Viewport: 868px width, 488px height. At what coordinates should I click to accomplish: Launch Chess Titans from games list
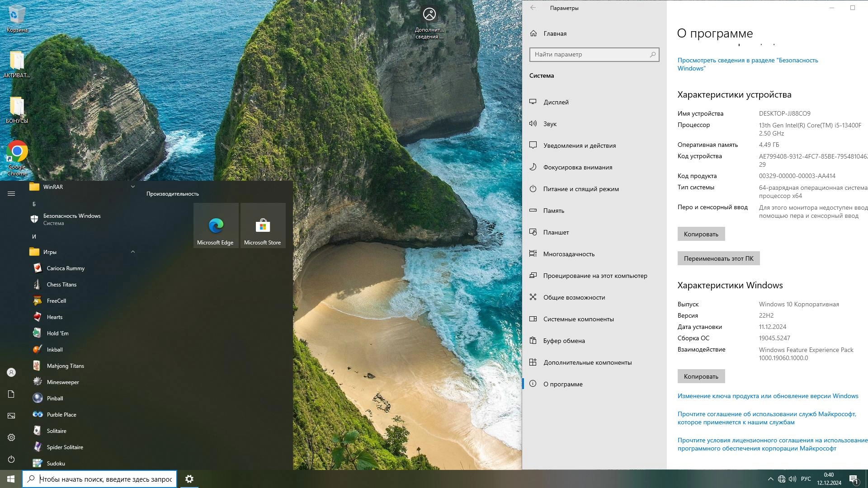pos(61,285)
